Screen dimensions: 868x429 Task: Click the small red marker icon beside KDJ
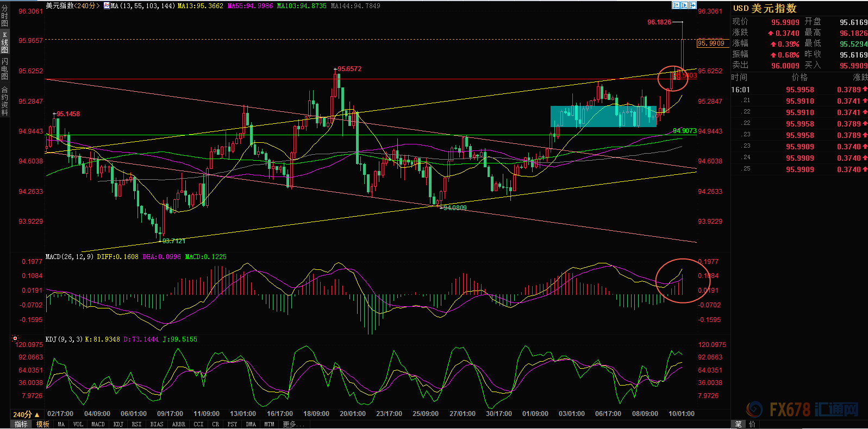point(15,338)
